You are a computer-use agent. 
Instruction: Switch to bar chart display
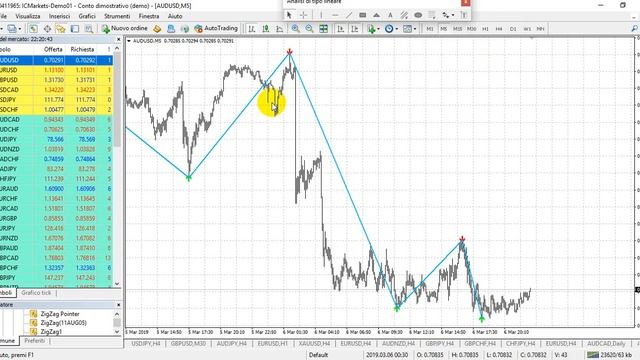coord(252,29)
